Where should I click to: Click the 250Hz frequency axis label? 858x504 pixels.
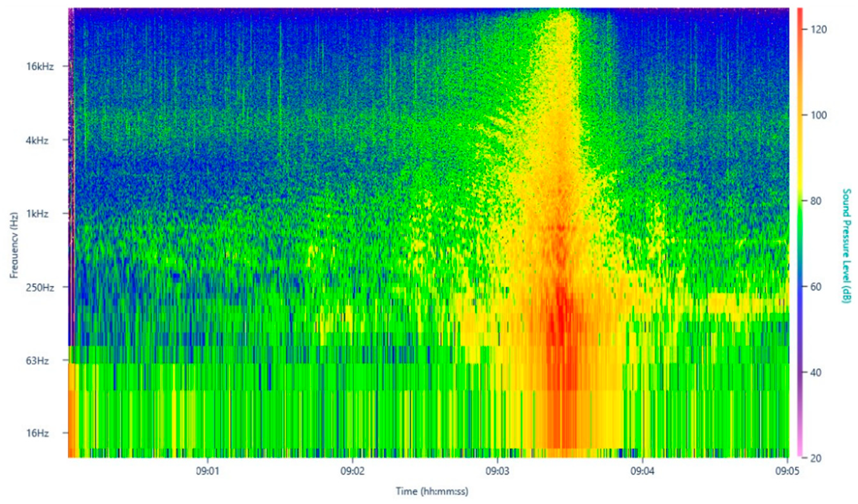click(x=40, y=287)
